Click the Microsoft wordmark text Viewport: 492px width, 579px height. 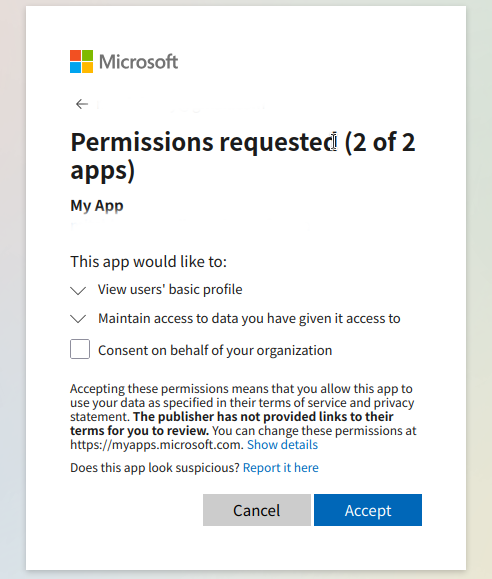click(x=139, y=62)
